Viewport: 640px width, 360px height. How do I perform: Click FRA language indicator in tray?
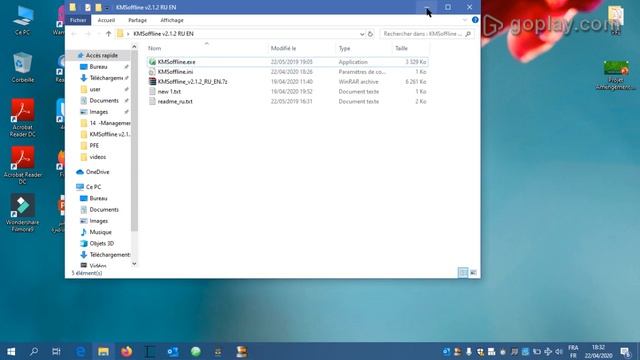573,348
